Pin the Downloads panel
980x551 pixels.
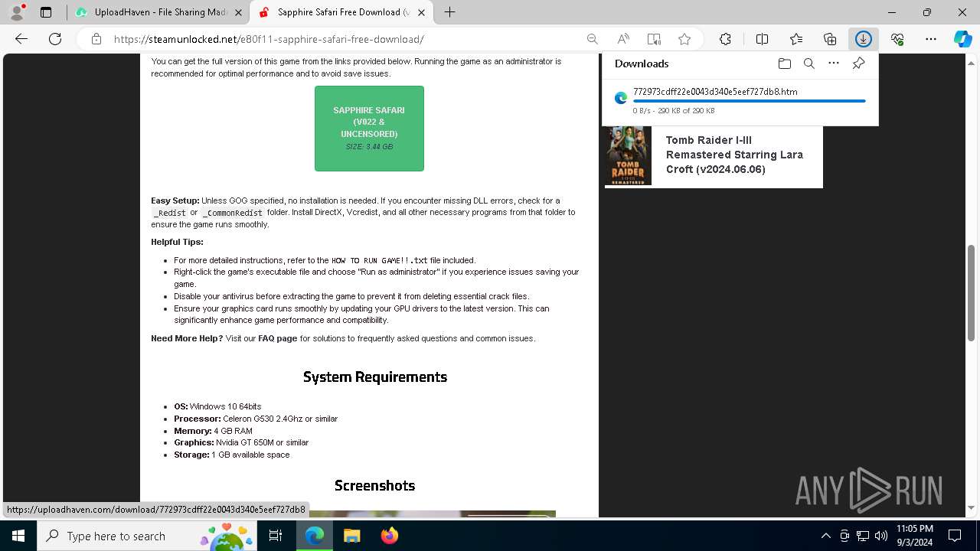click(x=858, y=64)
